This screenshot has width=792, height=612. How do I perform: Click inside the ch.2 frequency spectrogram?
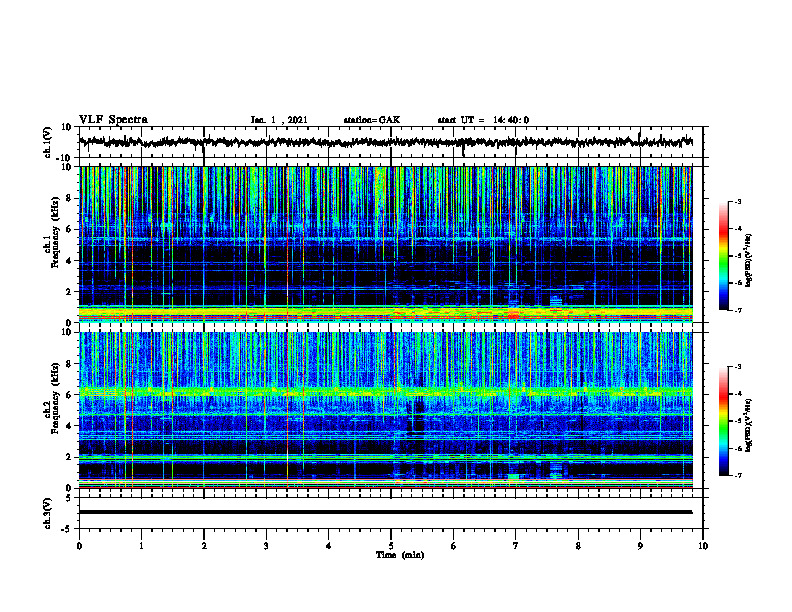click(x=385, y=410)
